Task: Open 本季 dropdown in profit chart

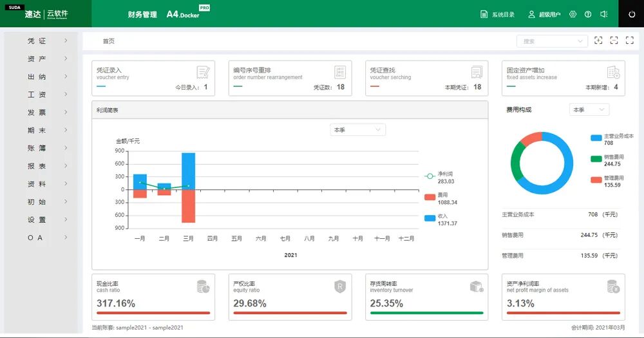Action: point(357,130)
